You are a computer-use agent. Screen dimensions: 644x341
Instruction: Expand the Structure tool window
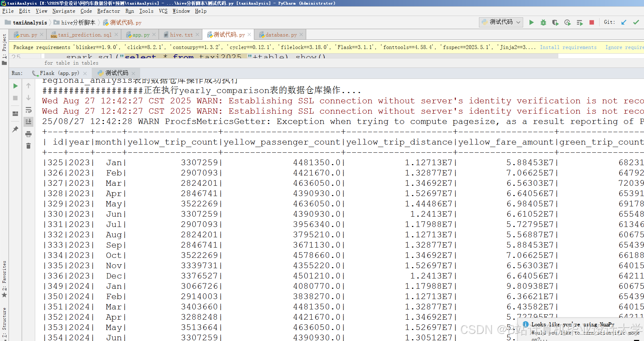click(4, 320)
